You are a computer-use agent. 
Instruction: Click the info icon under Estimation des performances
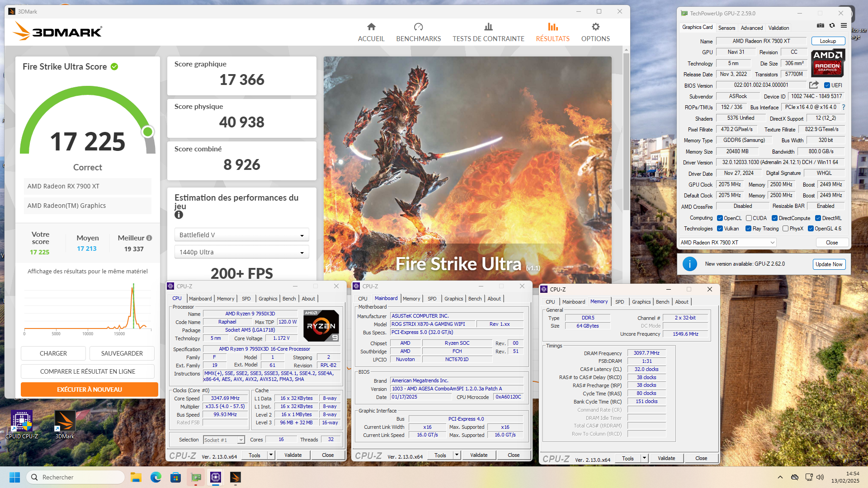coord(179,215)
